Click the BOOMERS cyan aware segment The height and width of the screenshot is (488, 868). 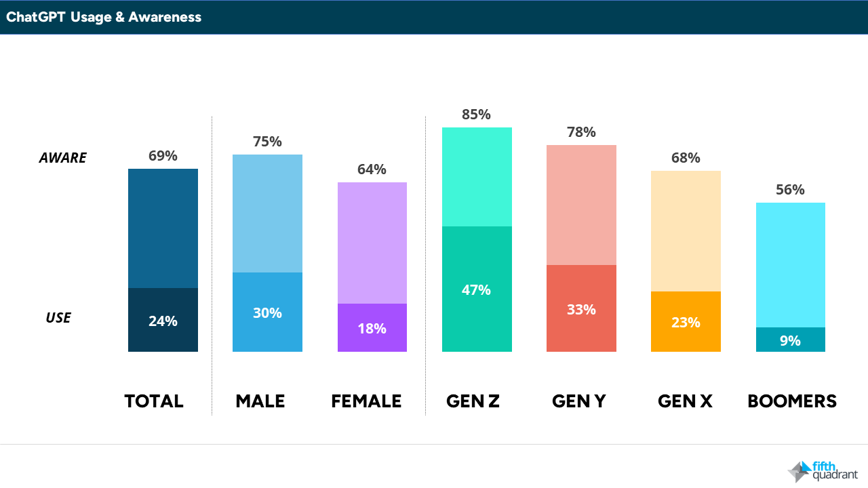pos(791,265)
